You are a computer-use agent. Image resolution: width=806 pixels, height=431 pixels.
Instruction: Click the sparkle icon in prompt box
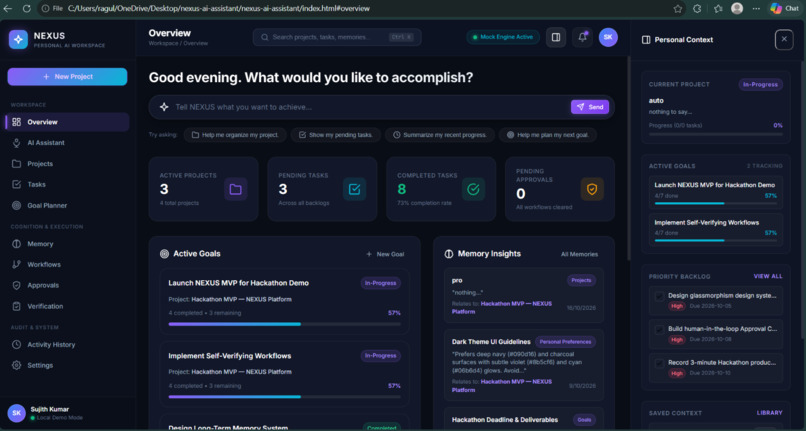coord(164,107)
